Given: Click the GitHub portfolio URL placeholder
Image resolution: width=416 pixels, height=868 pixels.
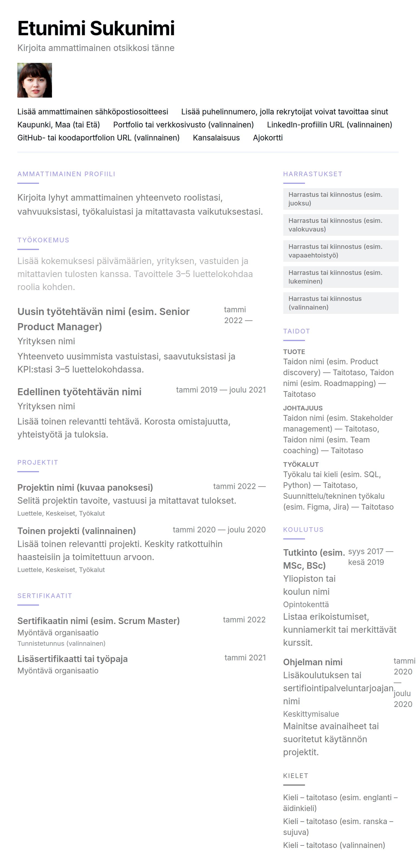Looking at the screenshot, I should coord(98,138).
